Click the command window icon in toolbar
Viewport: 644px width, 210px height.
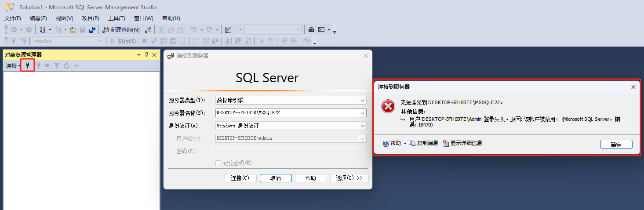322,29
